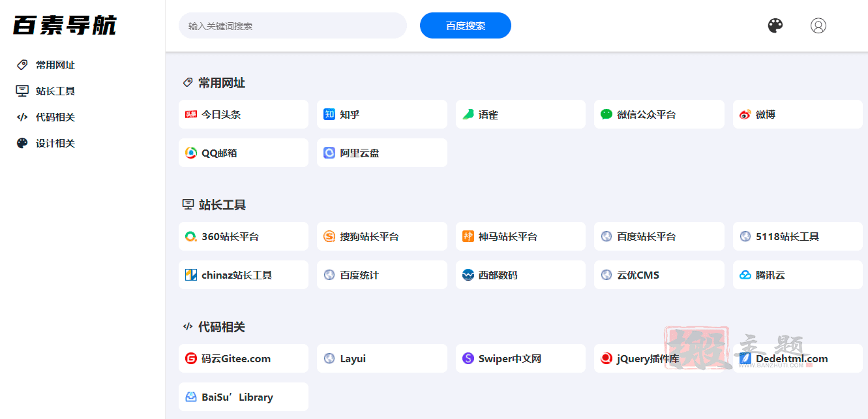868x419 pixels.
Task: Open the 360站长平台 link
Action: tap(243, 236)
